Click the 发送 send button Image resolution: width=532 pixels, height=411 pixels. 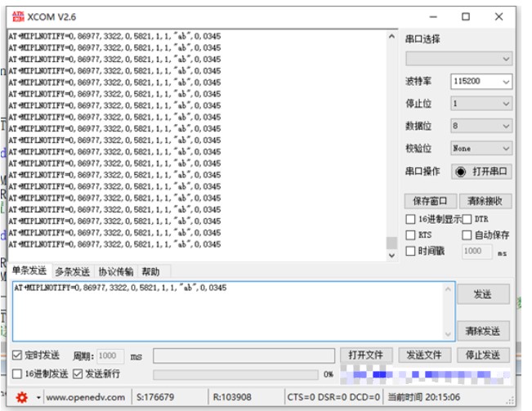[483, 294]
